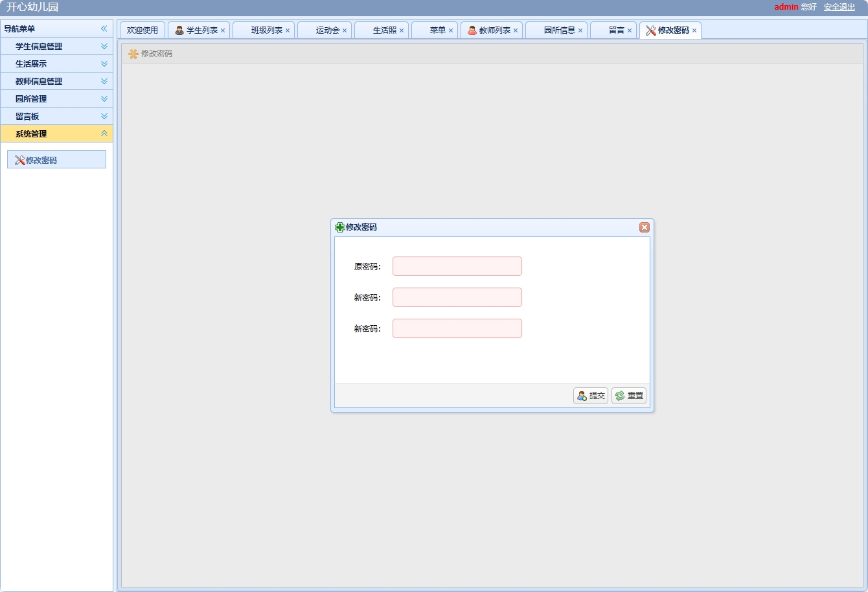The width and height of the screenshot is (868, 592).
Task: Focus the 原密码 input field
Action: [x=457, y=266]
